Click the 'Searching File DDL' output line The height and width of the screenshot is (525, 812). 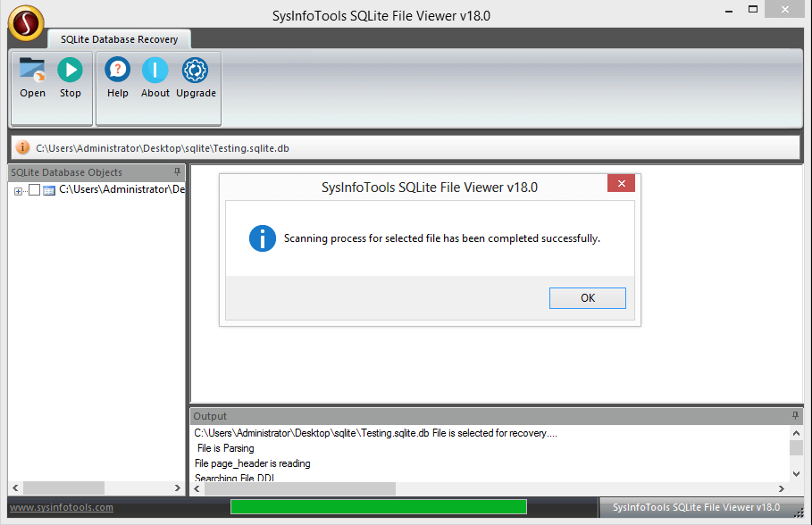tap(235, 478)
